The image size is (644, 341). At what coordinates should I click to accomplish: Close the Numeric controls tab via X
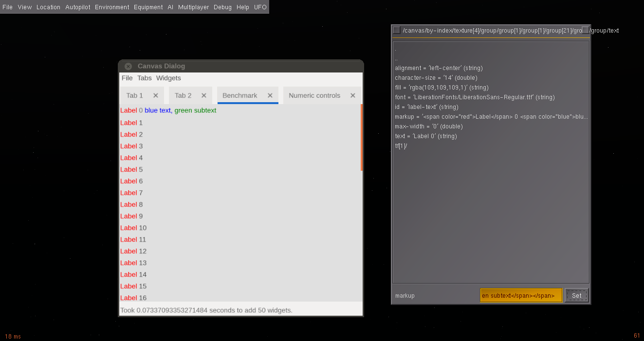[353, 96]
